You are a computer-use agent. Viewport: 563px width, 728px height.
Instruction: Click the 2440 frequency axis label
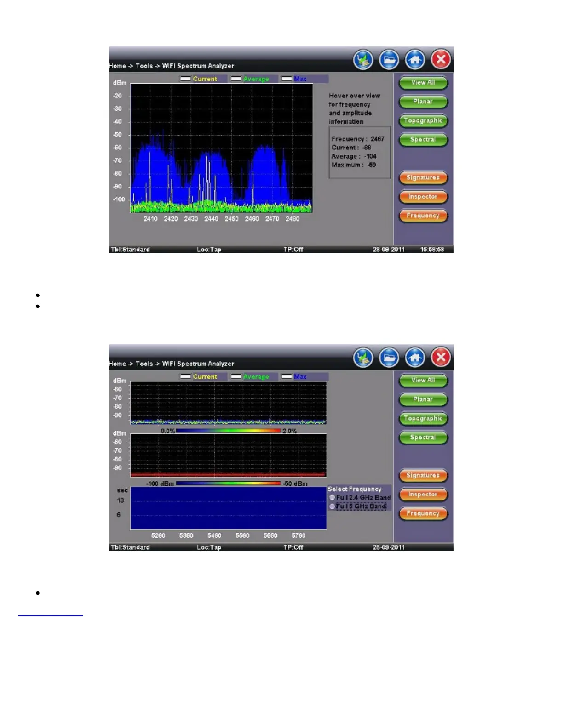coord(211,219)
